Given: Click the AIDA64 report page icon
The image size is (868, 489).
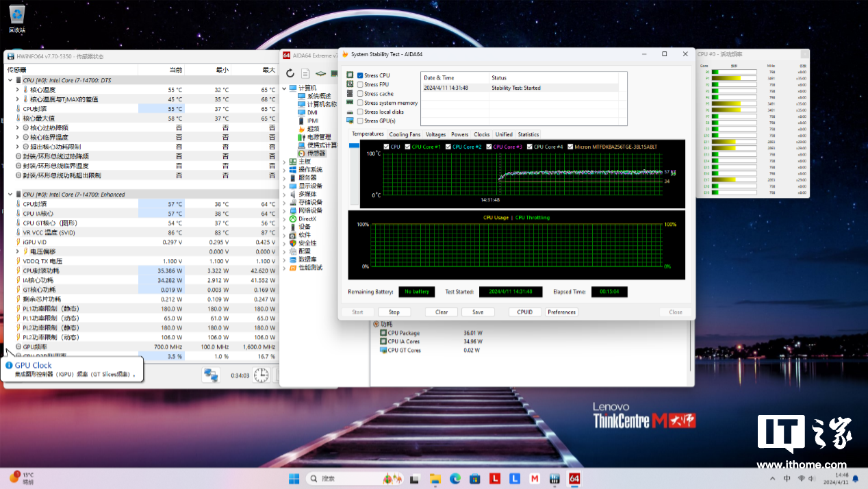Looking at the screenshot, I should (305, 73).
